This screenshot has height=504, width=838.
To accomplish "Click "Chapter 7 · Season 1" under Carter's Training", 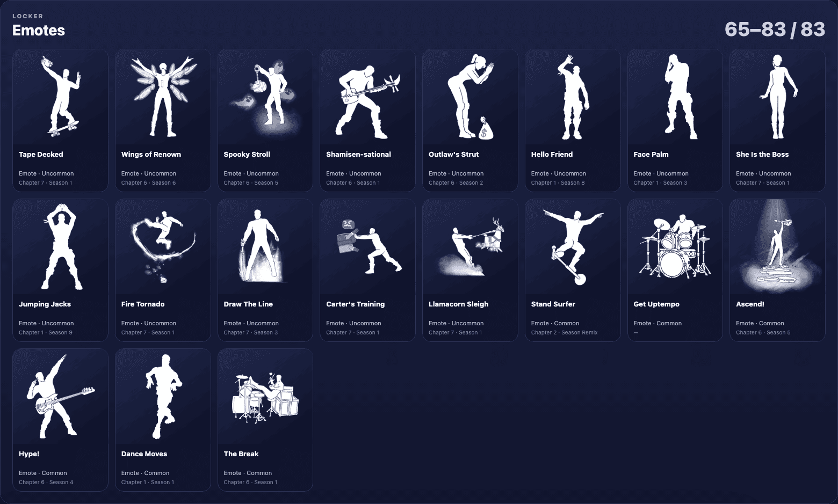I will (x=352, y=333).
